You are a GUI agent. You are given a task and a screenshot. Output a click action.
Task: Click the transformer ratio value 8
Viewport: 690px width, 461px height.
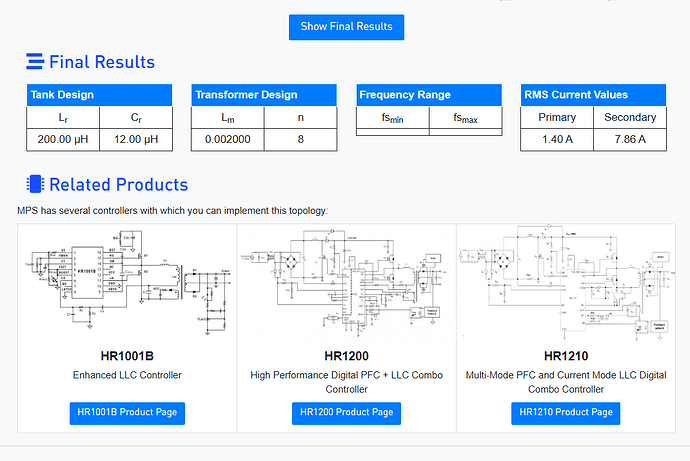tap(301, 139)
